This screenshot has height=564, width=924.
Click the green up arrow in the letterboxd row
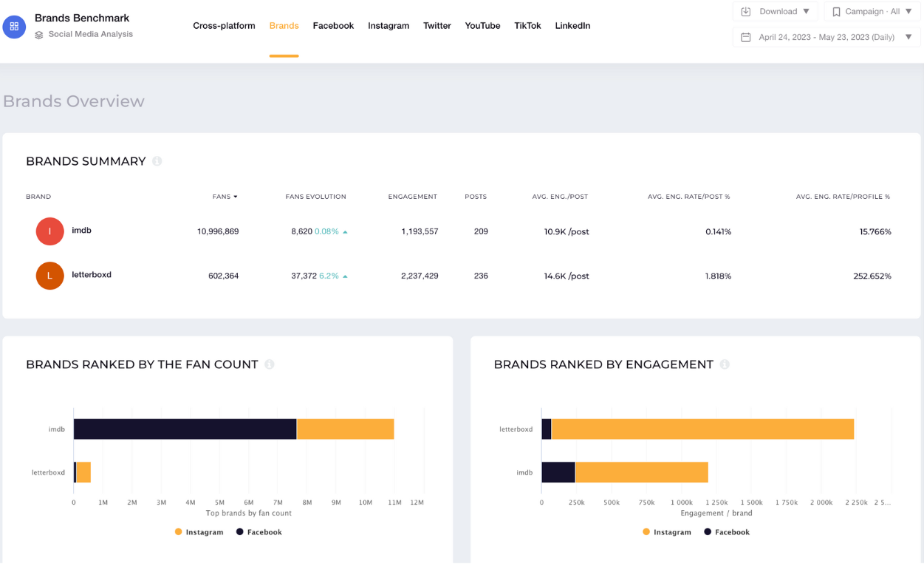[345, 276]
